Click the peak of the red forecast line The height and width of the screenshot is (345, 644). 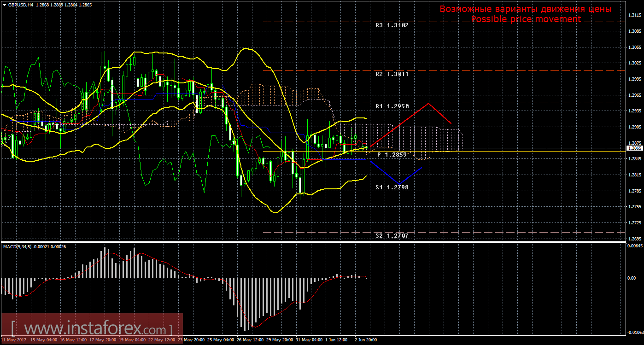tap(429, 103)
